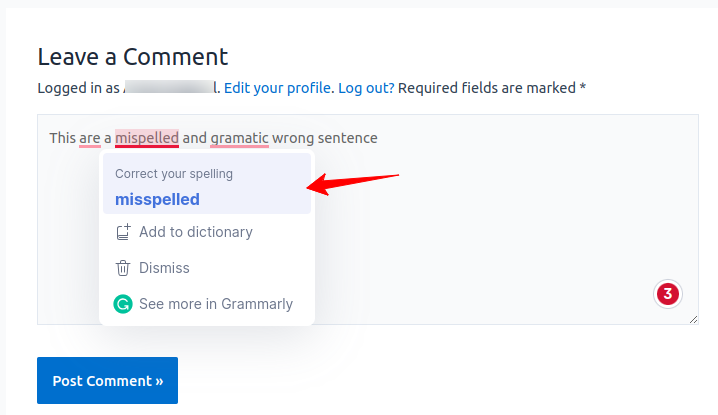Open the 'Edit your profile' link
The width and height of the screenshot is (718, 415).
[x=279, y=88]
